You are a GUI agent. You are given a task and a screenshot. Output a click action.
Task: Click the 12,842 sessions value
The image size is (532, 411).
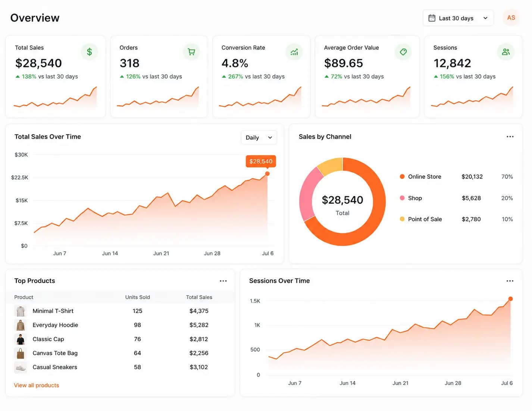[x=452, y=63]
